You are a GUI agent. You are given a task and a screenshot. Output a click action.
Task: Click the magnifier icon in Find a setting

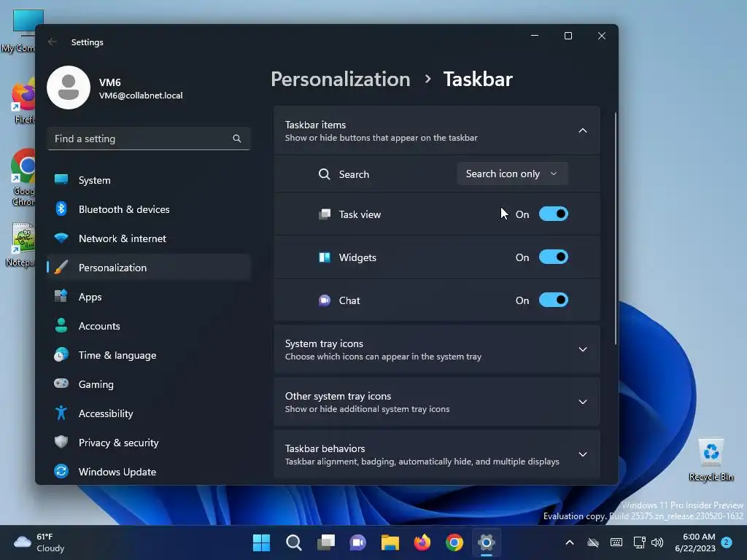(x=237, y=139)
